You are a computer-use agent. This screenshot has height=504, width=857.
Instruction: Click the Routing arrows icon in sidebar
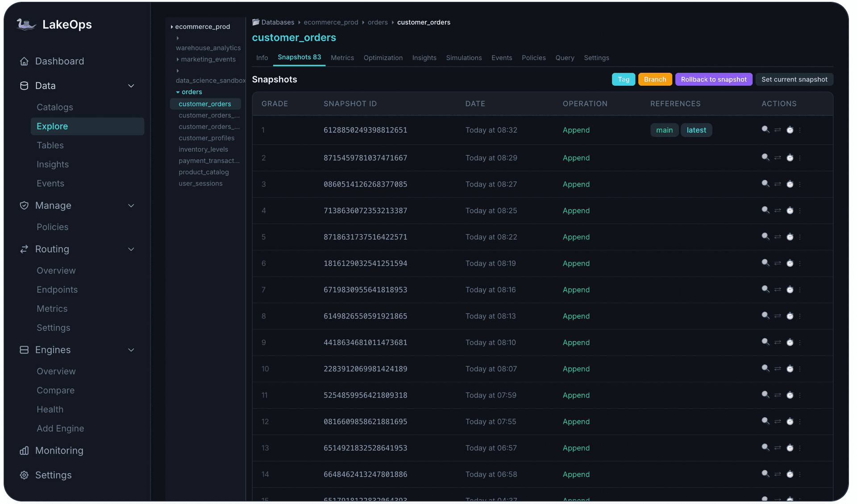pyautogui.click(x=24, y=249)
